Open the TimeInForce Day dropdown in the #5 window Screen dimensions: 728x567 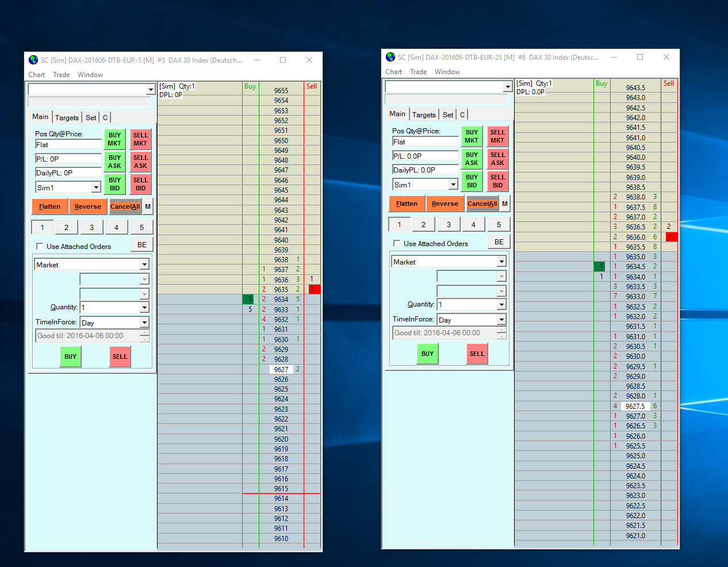[144, 323]
